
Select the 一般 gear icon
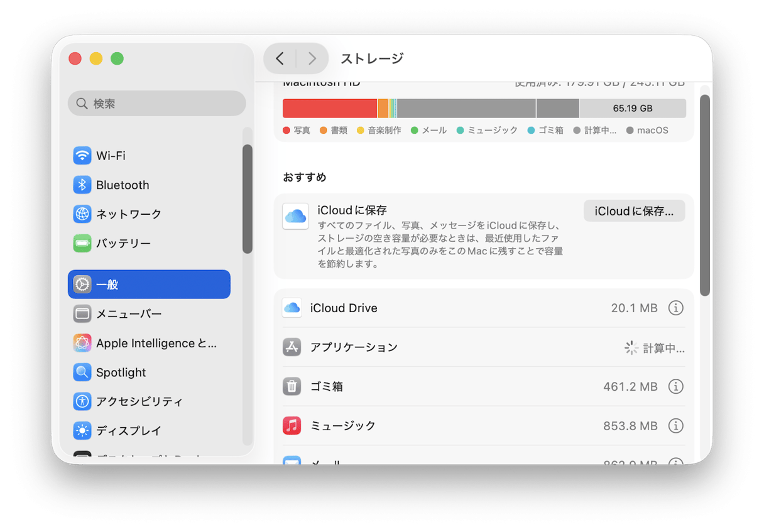(82, 284)
